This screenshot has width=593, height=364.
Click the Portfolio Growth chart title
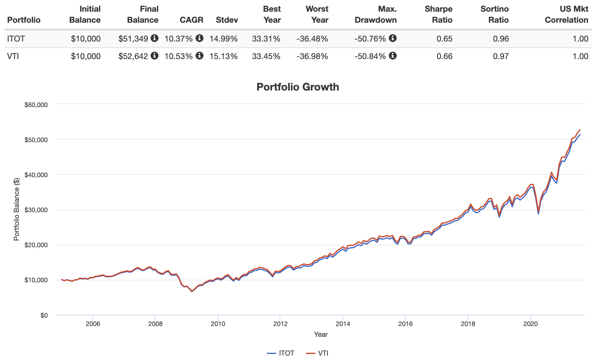coord(297,87)
